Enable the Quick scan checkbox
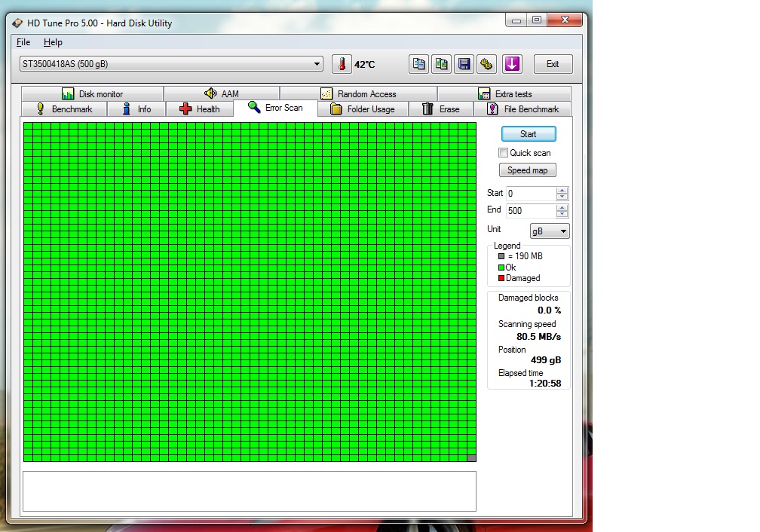 (x=503, y=153)
